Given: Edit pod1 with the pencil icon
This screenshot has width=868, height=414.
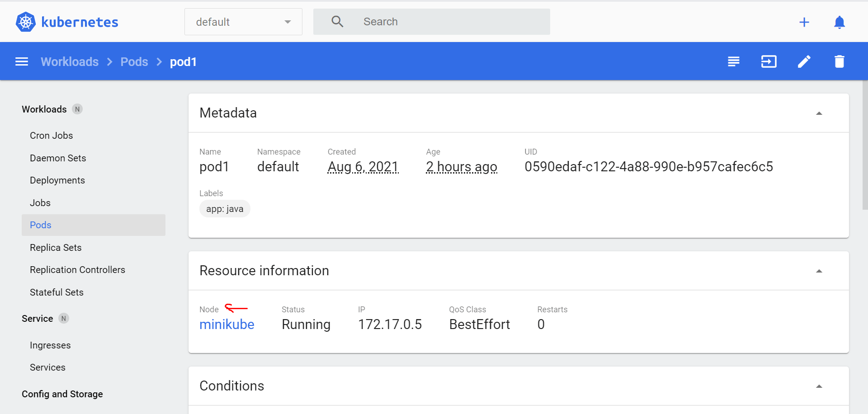Looking at the screenshot, I should point(804,61).
